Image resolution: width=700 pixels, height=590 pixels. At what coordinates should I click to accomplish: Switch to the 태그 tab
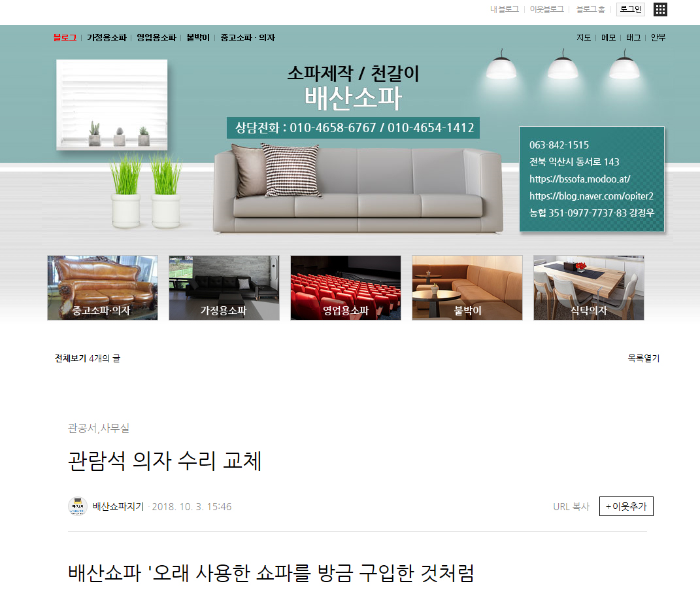click(633, 38)
